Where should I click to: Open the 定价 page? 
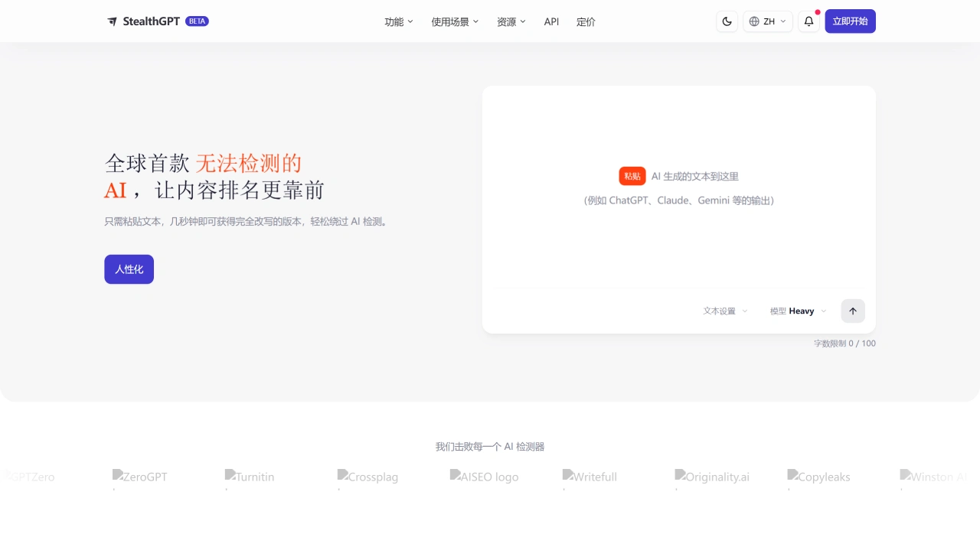[x=586, y=21]
